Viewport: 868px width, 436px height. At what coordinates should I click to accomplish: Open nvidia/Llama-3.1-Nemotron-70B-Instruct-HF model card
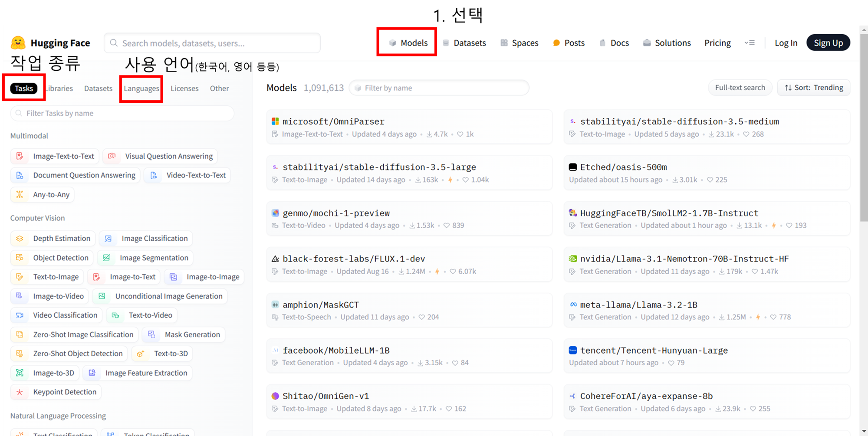coord(707,264)
